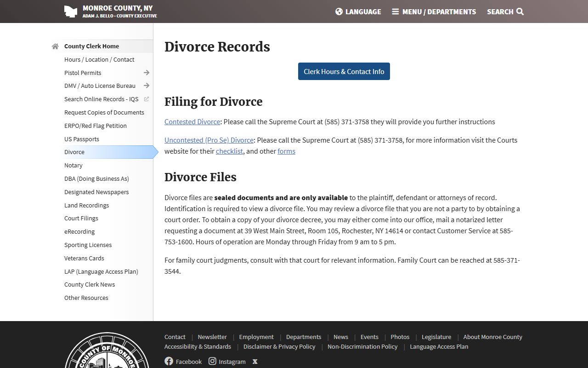Open County Clerk News page
588x368 pixels.
click(90, 284)
